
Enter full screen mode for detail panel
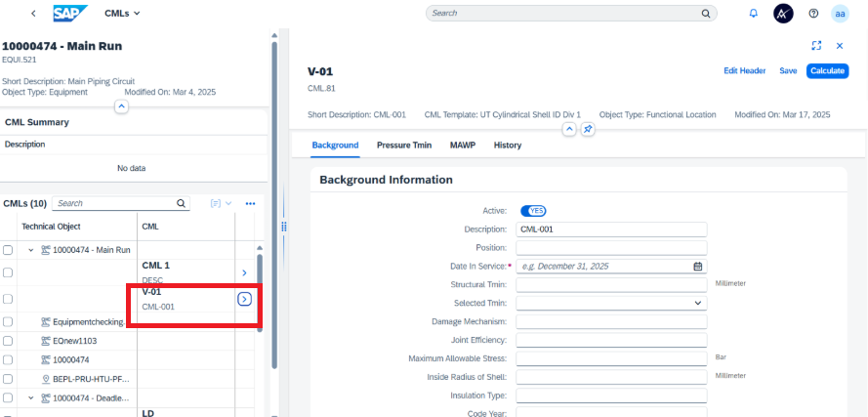coord(816,46)
